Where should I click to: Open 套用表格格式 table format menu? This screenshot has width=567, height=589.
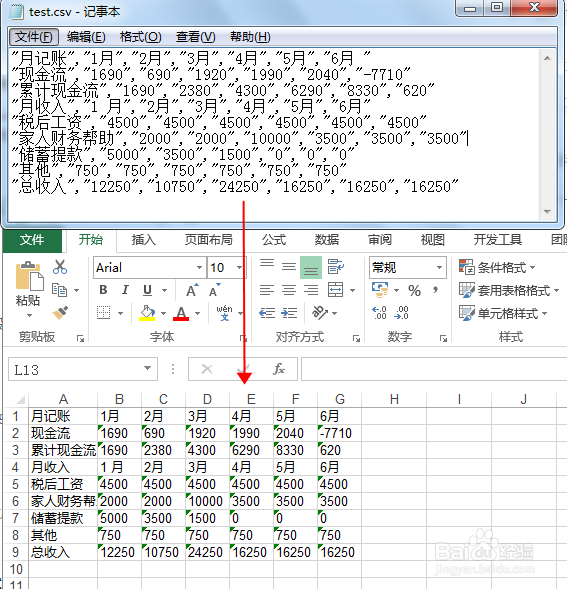pos(509,290)
